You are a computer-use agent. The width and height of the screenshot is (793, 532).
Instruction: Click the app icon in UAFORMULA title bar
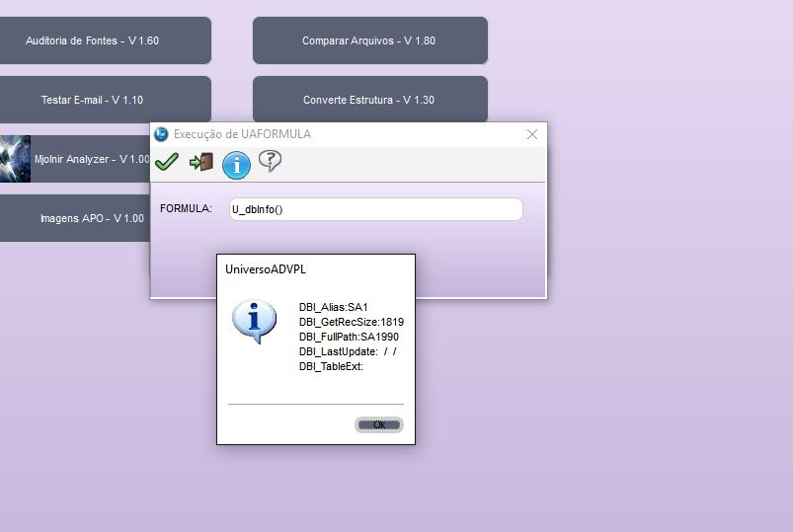click(x=161, y=134)
